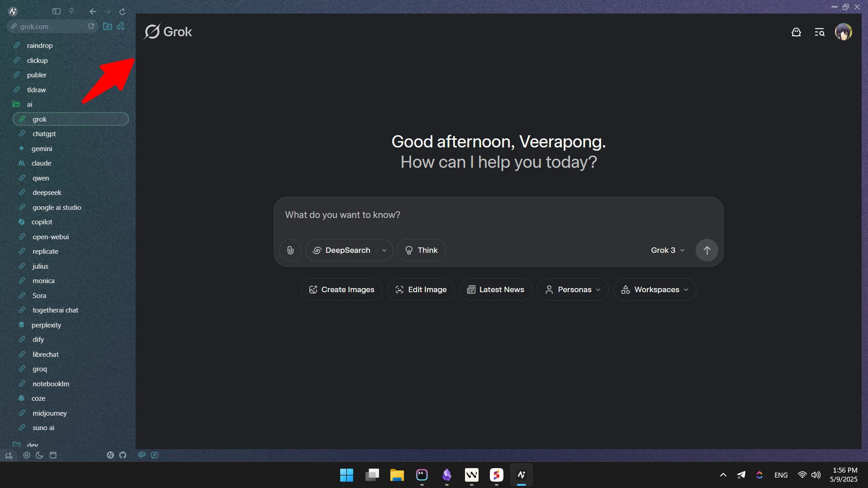Open Windows Start menu
The height and width of the screenshot is (488, 868).
click(346, 475)
